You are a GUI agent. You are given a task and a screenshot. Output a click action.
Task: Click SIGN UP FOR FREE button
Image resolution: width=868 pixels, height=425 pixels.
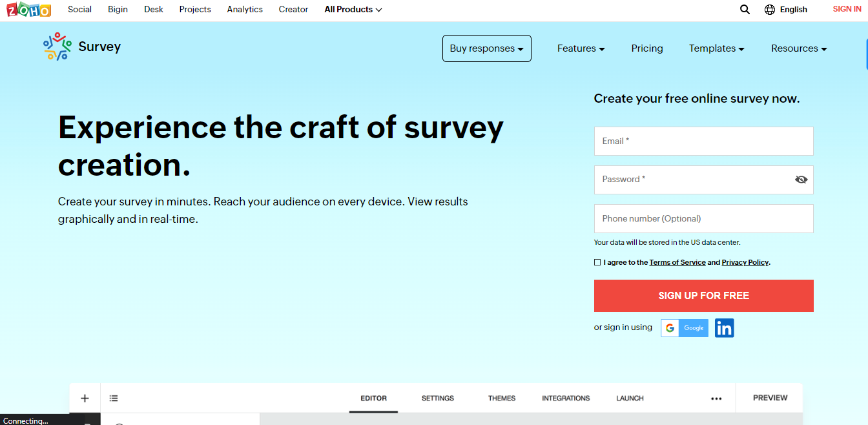(x=704, y=296)
